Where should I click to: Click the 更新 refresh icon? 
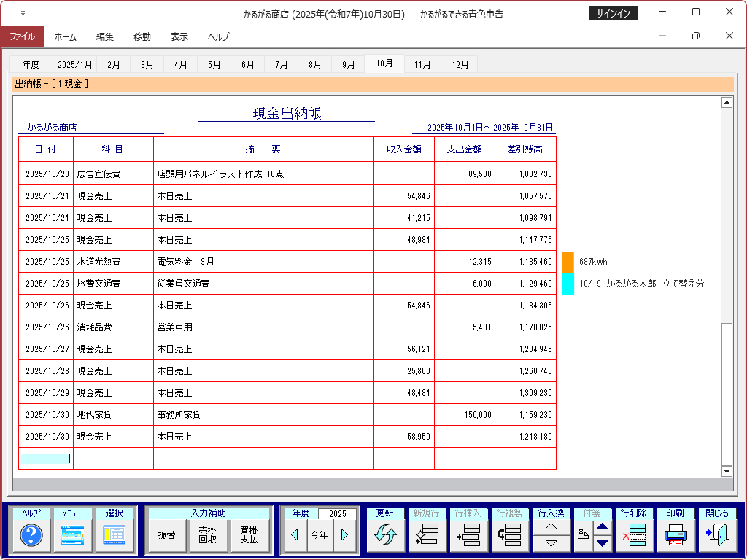[x=384, y=535]
